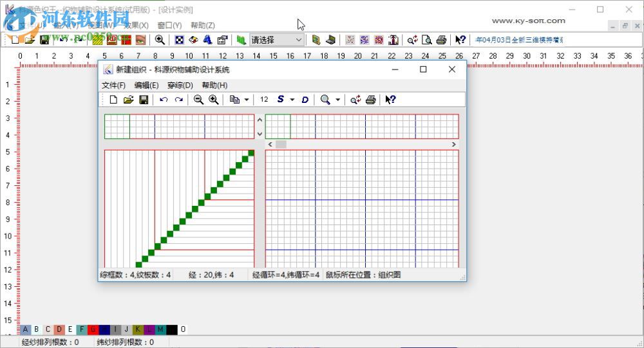Open the 窗口(Y) menu in the main window
644x348 pixels.
tap(169, 26)
